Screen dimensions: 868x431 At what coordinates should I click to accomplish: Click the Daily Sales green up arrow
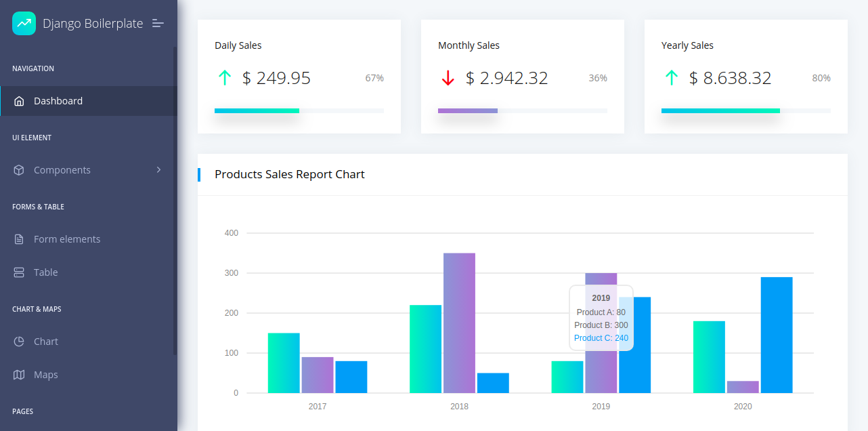point(224,78)
